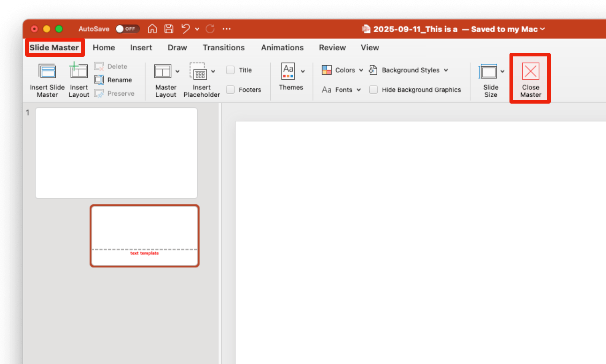This screenshot has height=364, width=606.
Task: Go to Home icon in title bar
Action: tap(152, 29)
